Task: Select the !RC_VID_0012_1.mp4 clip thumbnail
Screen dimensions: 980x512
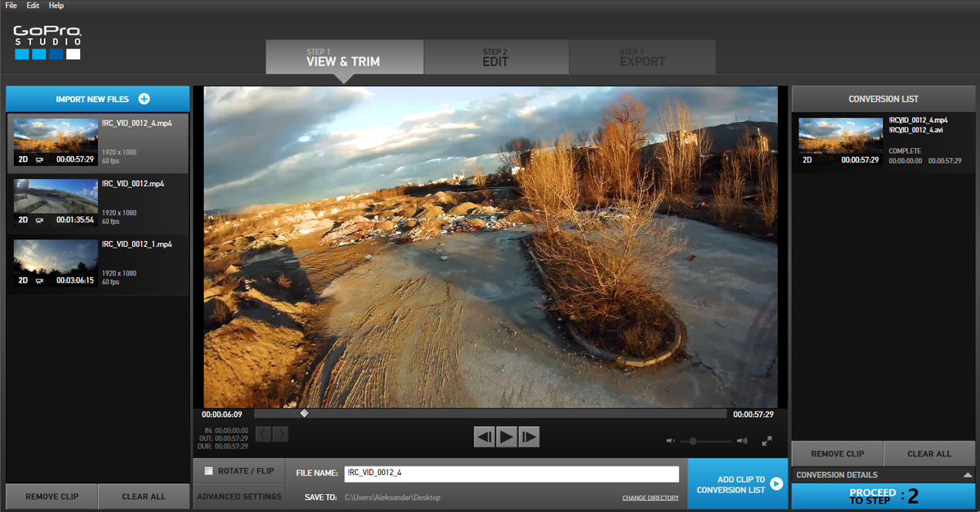Action: pyautogui.click(x=56, y=264)
